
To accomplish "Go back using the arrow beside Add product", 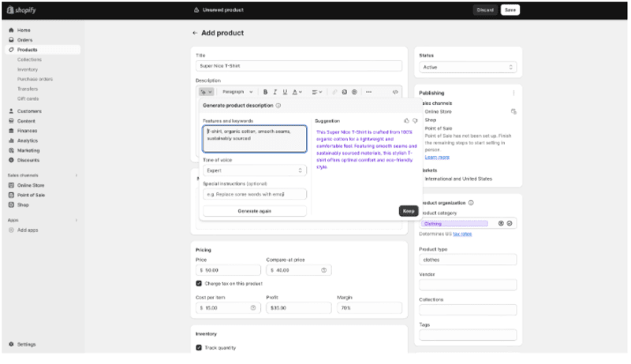I will point(195,33).
